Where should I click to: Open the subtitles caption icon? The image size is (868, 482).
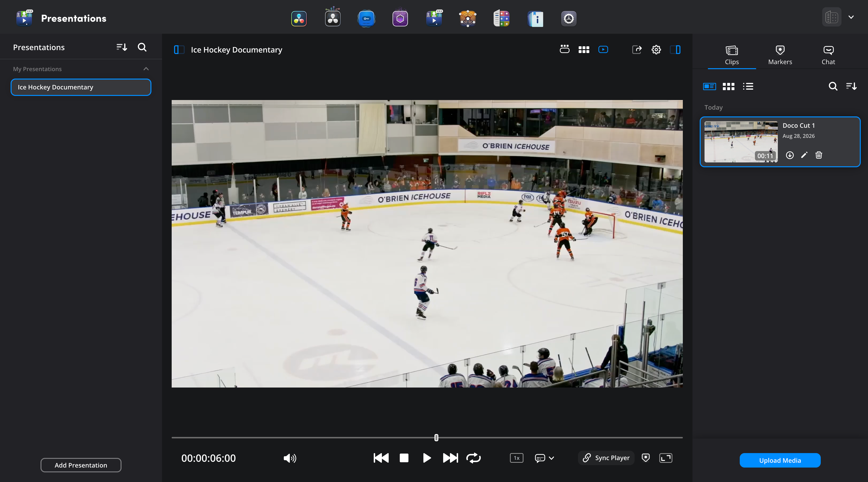[x=540, y=458]
